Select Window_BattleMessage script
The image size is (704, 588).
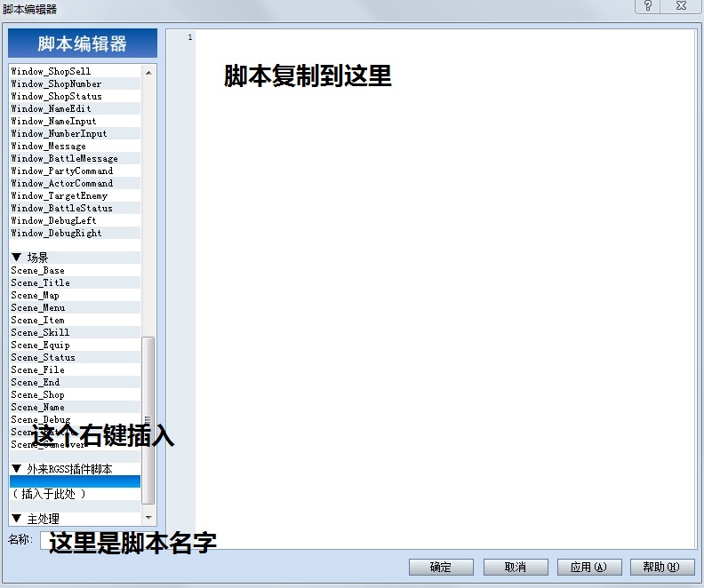coord(75,158)
